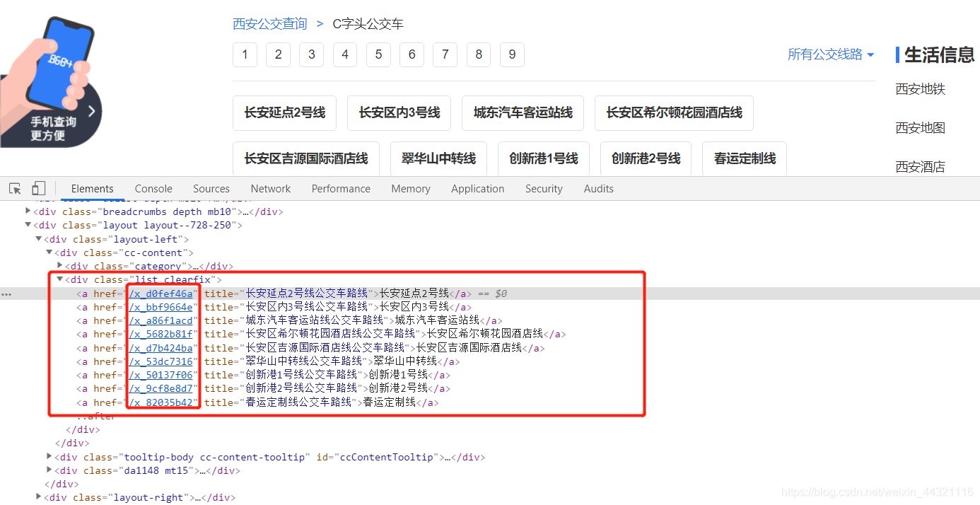Click the /x_9cf8e8d7 href link
The height and width of the screenshot is (505, 980).
[161, 388]
